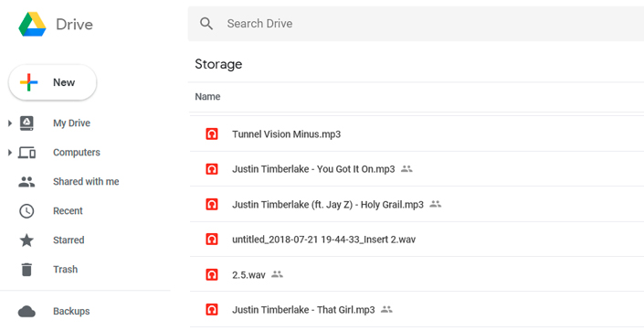The image size is (644, 331).
Task: Select file Justin Timberlake - You Got It On.mp3
Action: [x=417, y=169]
